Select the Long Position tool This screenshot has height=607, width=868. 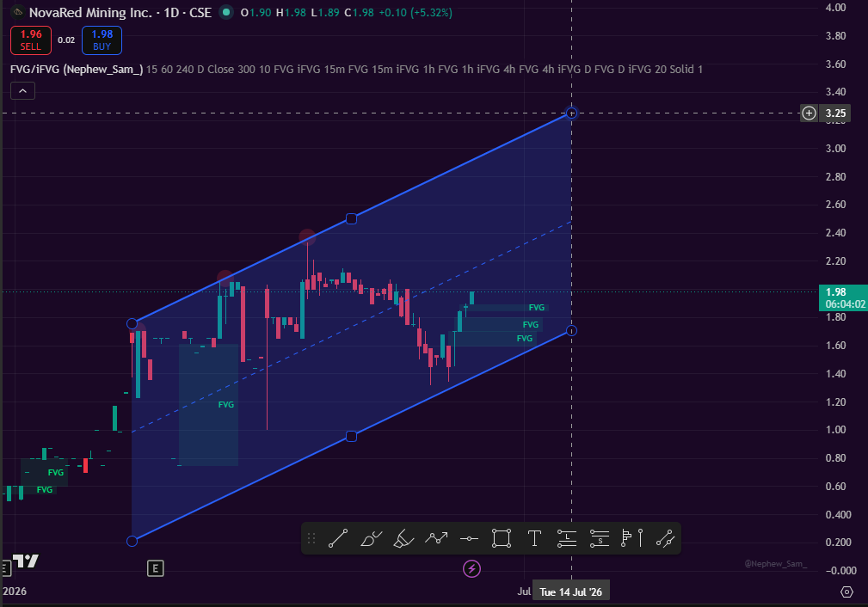coord(567,538)
